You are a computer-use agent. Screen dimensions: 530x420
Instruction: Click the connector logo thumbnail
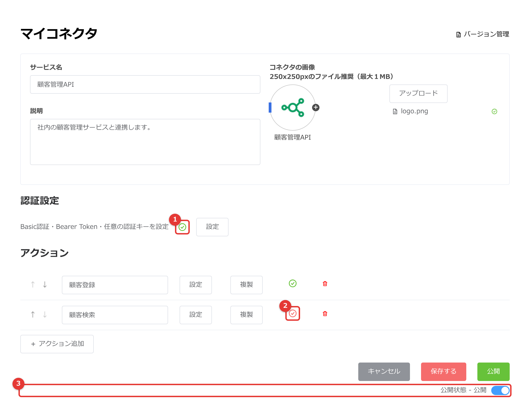click(x=292, y=107)
